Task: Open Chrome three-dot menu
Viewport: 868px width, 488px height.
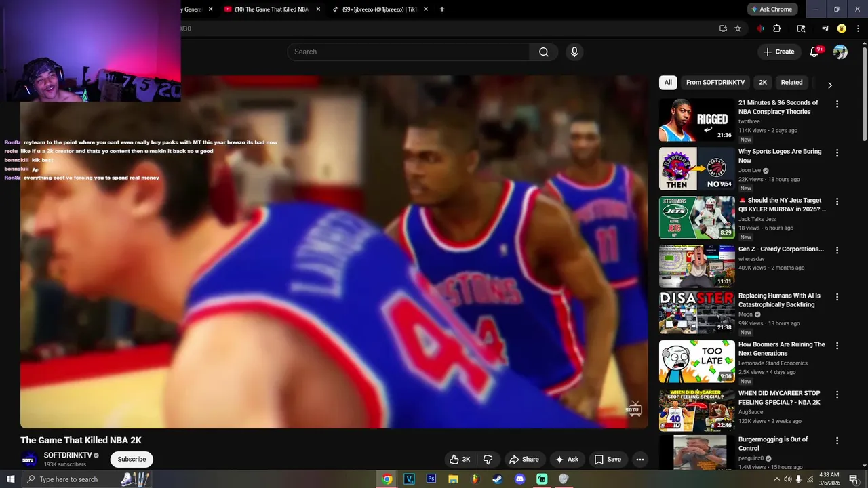Action: point(859,28)
